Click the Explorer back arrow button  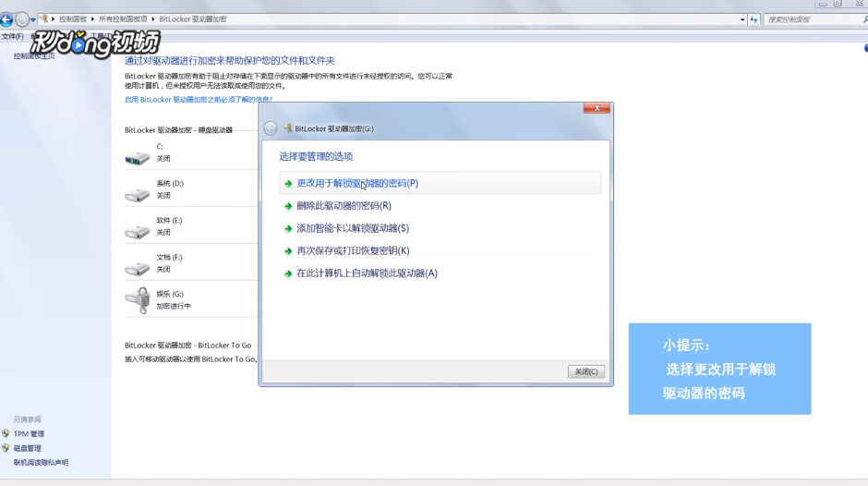(6, 19)
